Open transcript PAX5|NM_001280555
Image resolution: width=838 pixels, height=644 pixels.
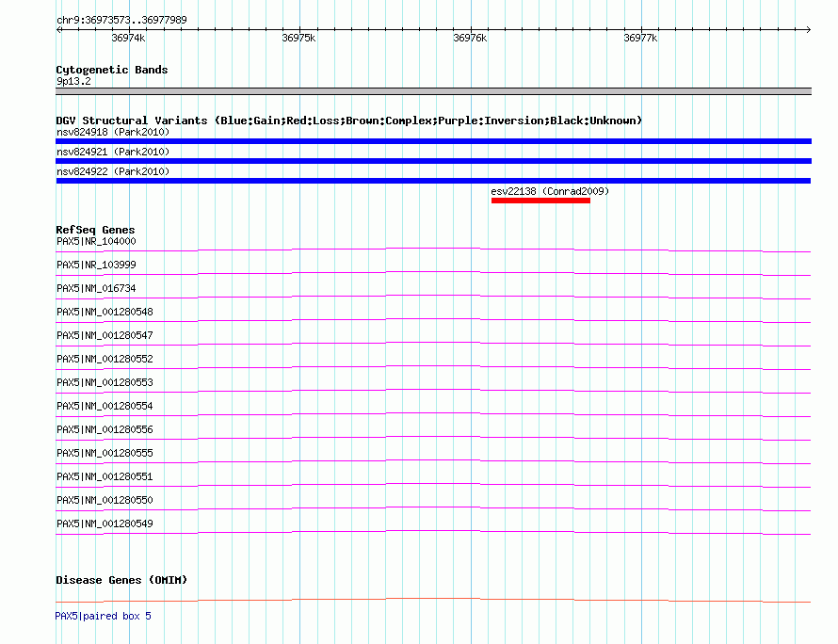point(105,453)
